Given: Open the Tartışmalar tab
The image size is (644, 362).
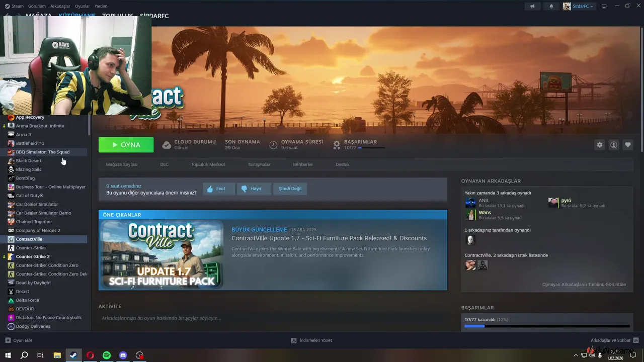Looking at the screenshot, I should click(x=259, y=164).
